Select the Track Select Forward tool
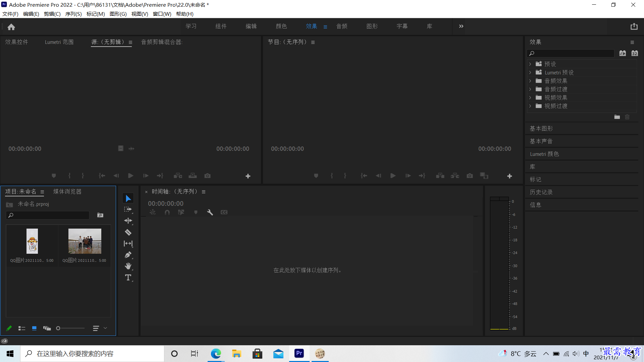The height and width of the screenshot is (362, 644). (128, 209)
